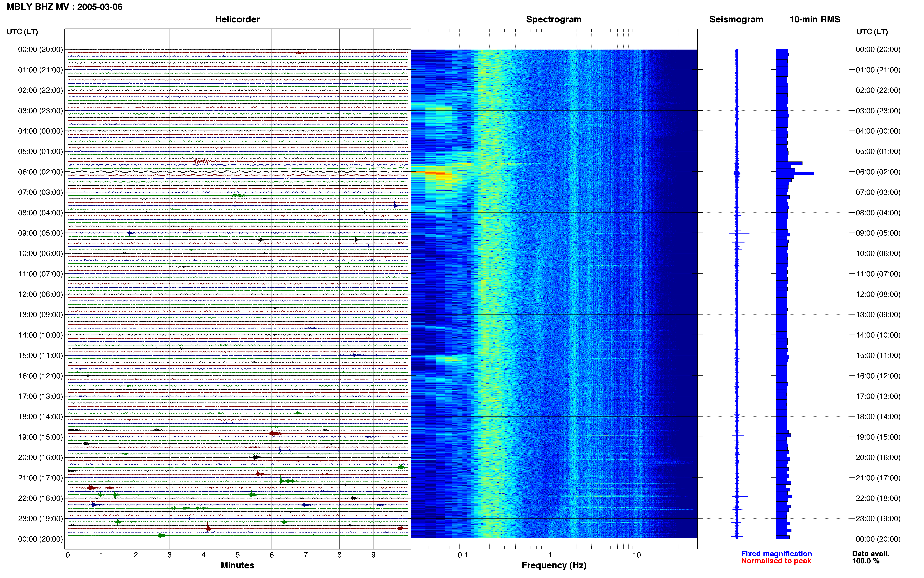Click the '03:00 (23:00)' label on the left axis
This screenshot has height=578, width=924.
pyautogui.click(x=41, y=111)
